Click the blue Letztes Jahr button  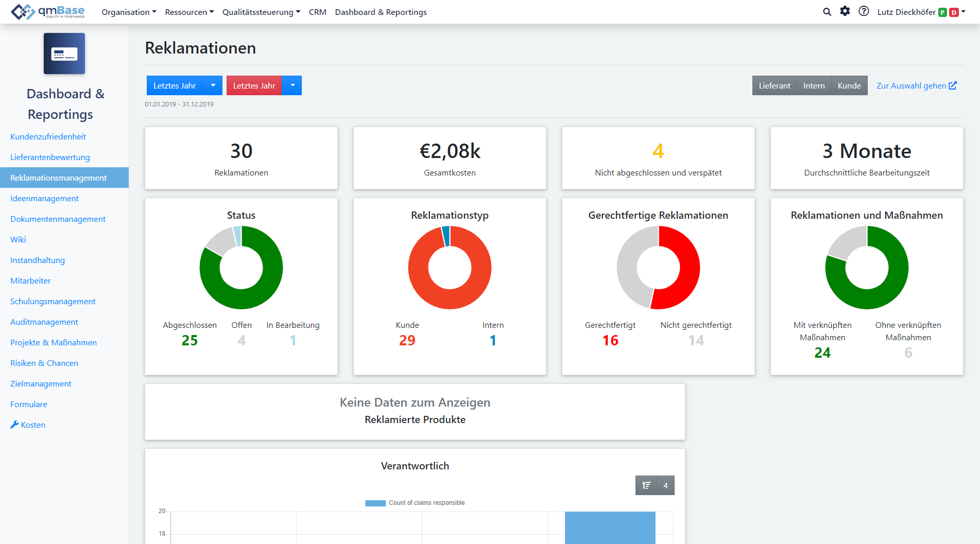(175, 85)
